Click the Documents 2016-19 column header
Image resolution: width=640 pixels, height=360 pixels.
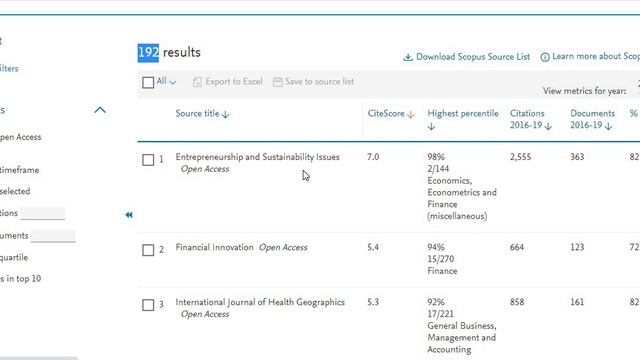point(592,119)
